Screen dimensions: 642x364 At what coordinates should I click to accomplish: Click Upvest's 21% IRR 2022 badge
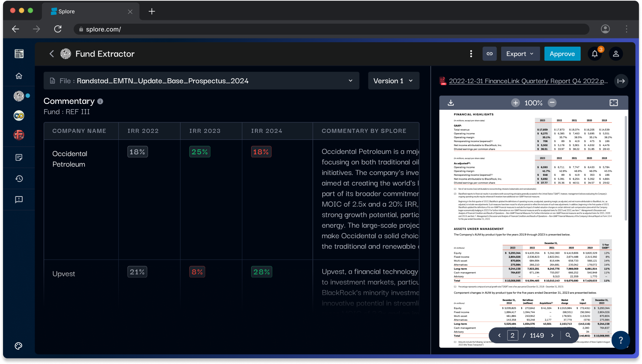coord(137,272)
